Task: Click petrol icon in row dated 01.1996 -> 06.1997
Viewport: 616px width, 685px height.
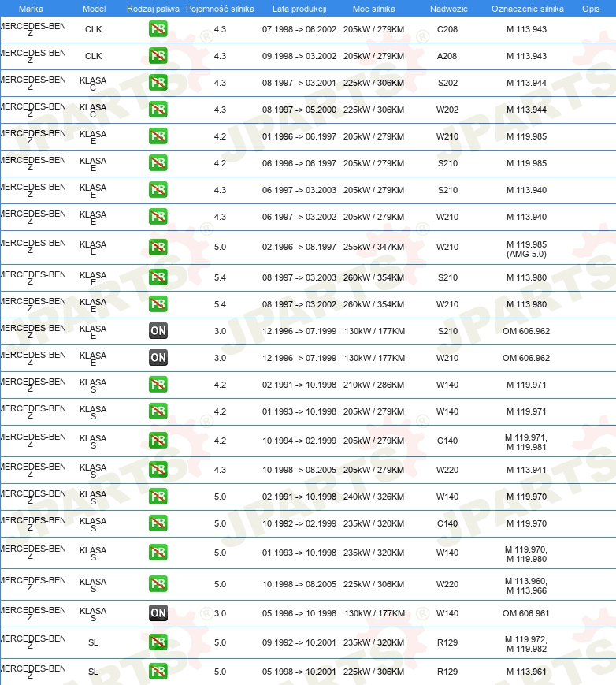Action: tap(158, 136)
